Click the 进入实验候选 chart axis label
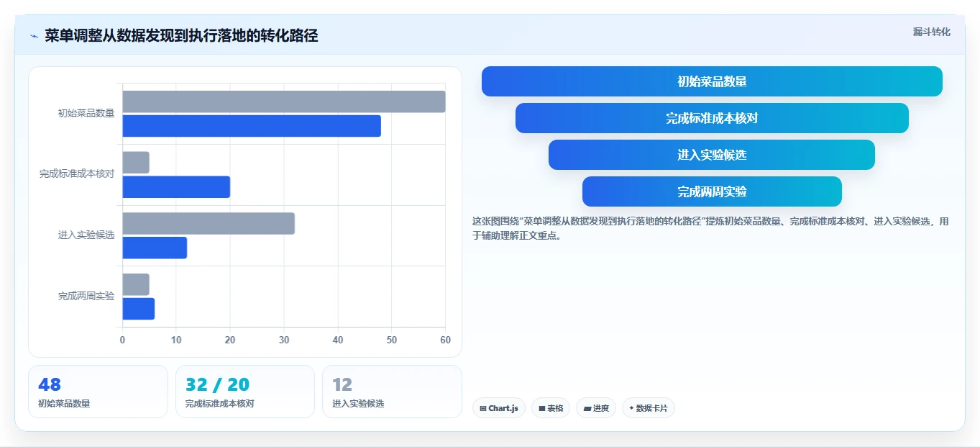The height and width of the screenshot is (447, 980). 86,235
